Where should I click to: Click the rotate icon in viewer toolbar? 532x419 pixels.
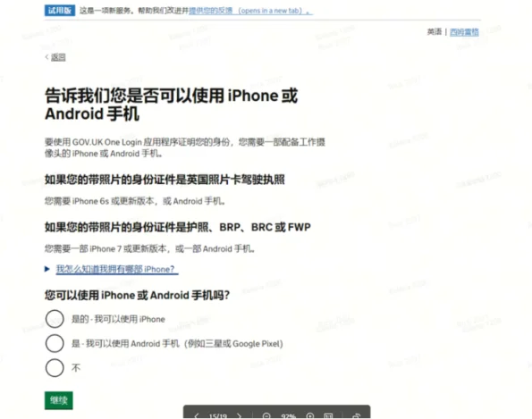[x=356, y=415]
